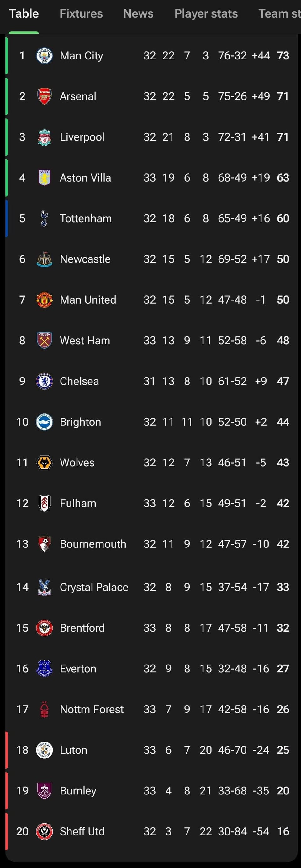This screenshot has width=301, height=868.
Task: Open the Crystal Palace team name
Action: point(94,587)
